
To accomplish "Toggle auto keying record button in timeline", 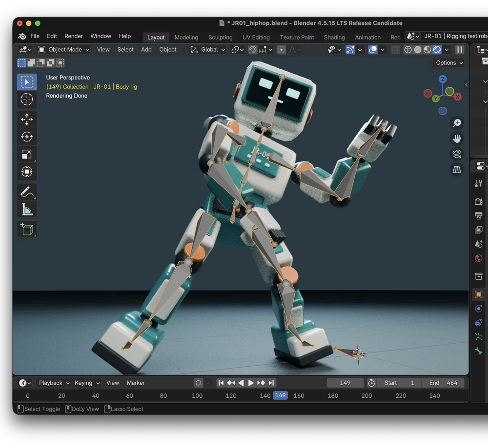I will pos(198,383).
